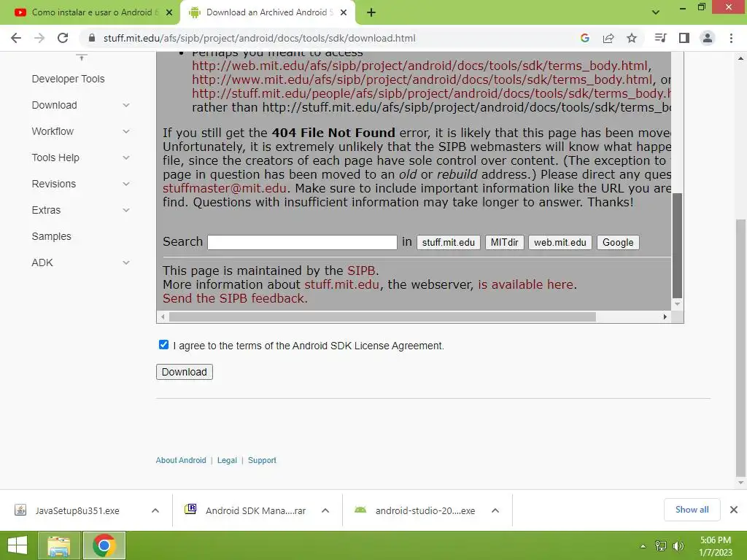747x560 pixels.
Task: Click the frame scroll-down arrow
Action: click(x=677, y=304)
